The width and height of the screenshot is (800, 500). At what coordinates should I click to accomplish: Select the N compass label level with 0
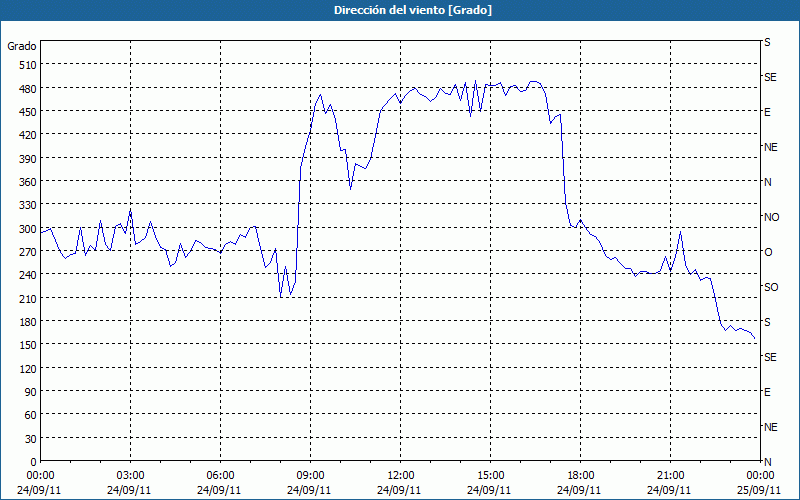[767, 462]
